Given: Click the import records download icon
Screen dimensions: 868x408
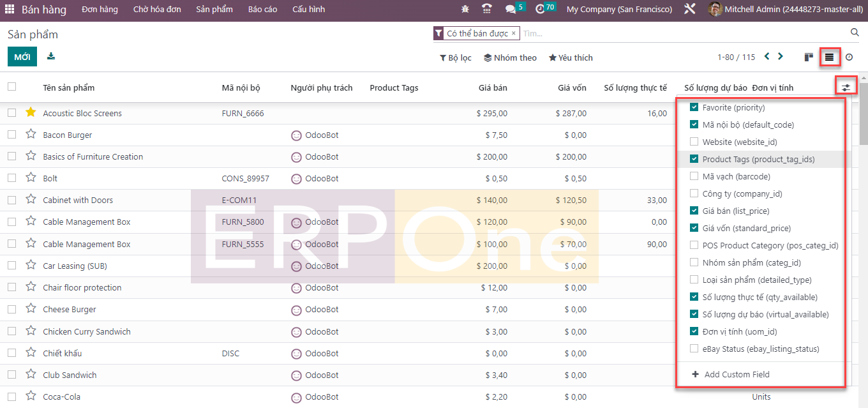Looking at the screenshot, I should pos(51,56).
